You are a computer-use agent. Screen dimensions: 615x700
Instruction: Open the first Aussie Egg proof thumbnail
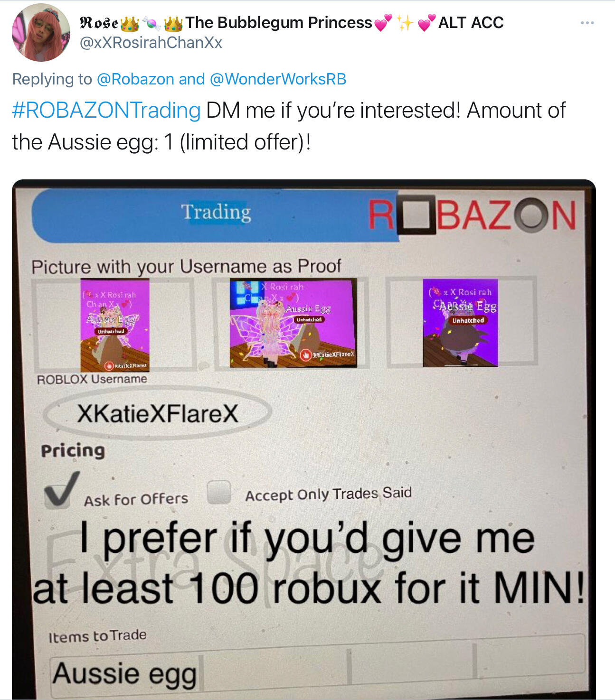point(115,325)
